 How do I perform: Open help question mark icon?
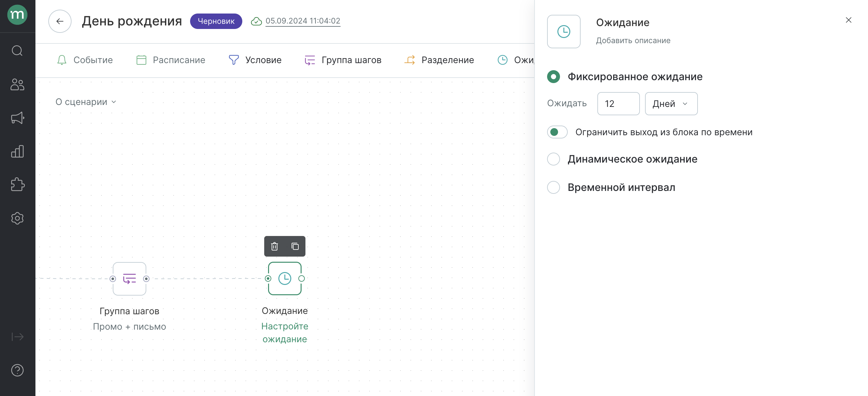(17, 370)
